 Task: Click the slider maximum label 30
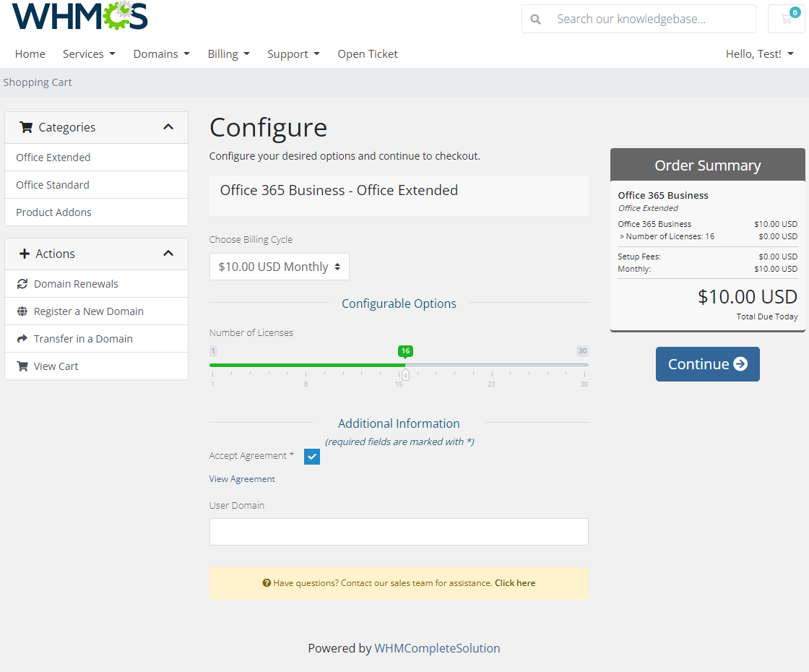pyautogui.click(x=582, y=351)
